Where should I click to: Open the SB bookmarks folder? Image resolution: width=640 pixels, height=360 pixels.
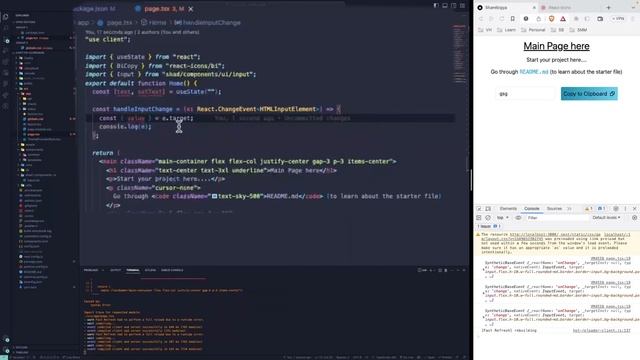point(557,30)
